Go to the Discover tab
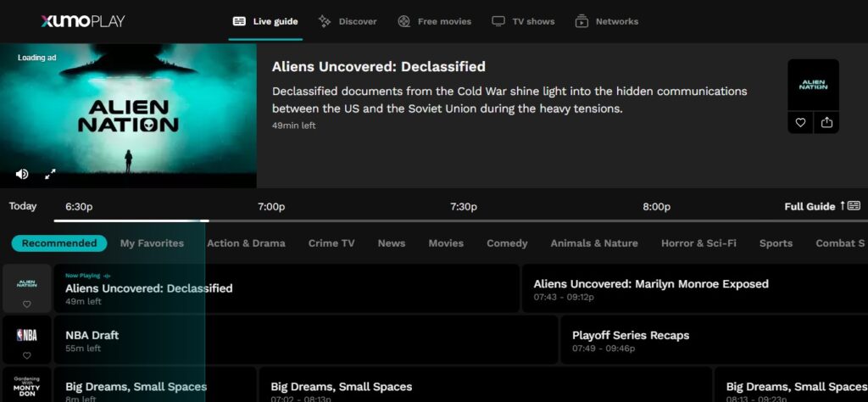This screenshot has height=402, width=868. [347, 21]
